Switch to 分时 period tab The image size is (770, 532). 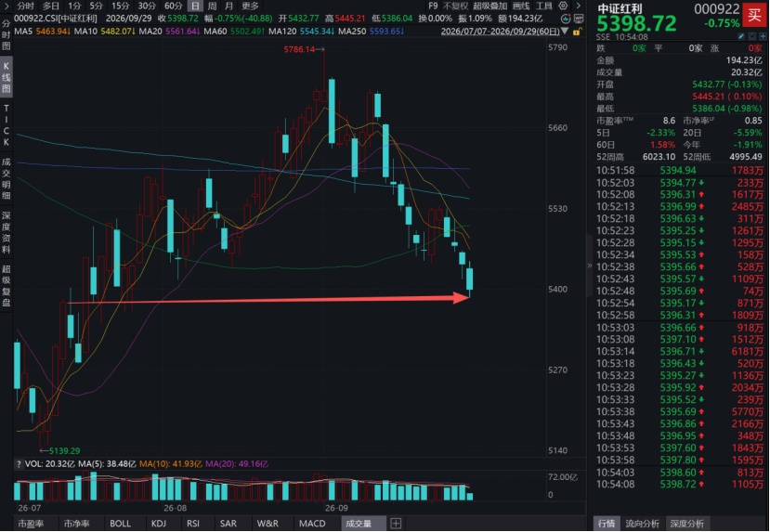click(26, 6)
